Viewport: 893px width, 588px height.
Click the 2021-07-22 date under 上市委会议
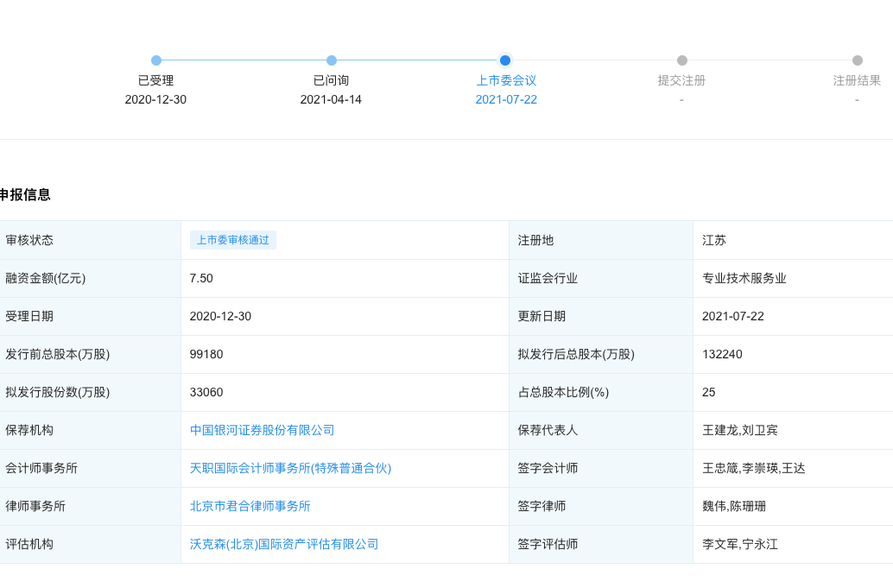[505, 99]
